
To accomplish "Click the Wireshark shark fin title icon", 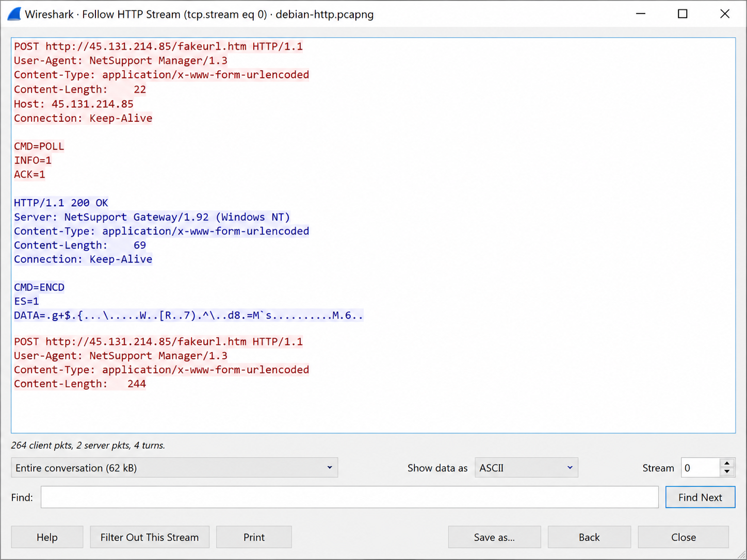I will [x=14, y=14].
